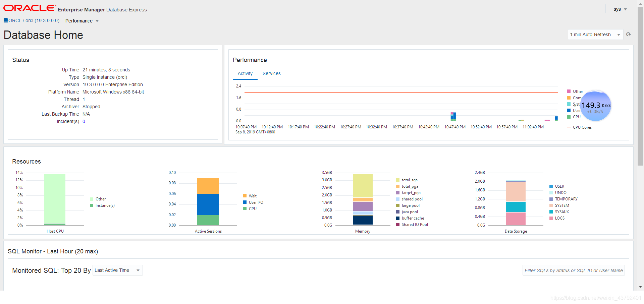Click the Wait legend swatch for Active Sessions
The image size is (644, 304).
coord(245,196)
